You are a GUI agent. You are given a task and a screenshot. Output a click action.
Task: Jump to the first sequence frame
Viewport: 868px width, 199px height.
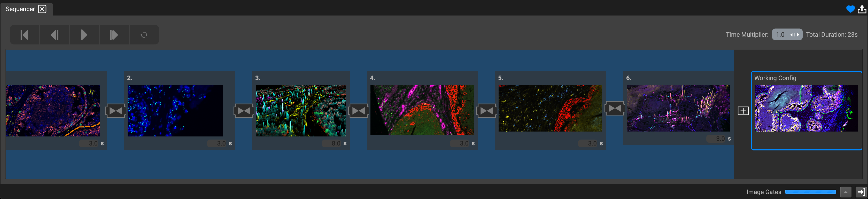click(x=25, y=35)
